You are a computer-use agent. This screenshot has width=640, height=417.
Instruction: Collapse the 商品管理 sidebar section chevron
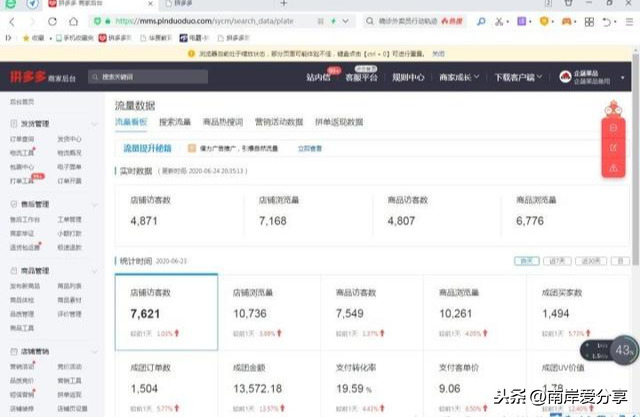pos(94,271)
